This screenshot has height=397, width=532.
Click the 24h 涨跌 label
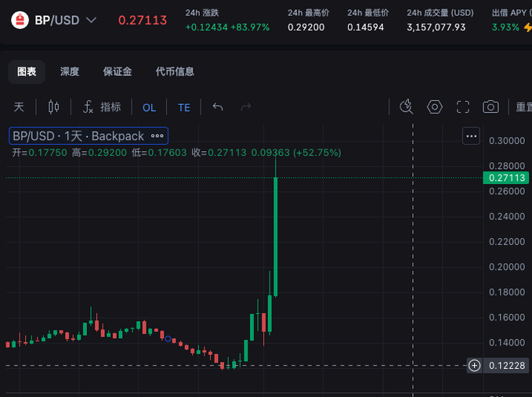[202, 13]
